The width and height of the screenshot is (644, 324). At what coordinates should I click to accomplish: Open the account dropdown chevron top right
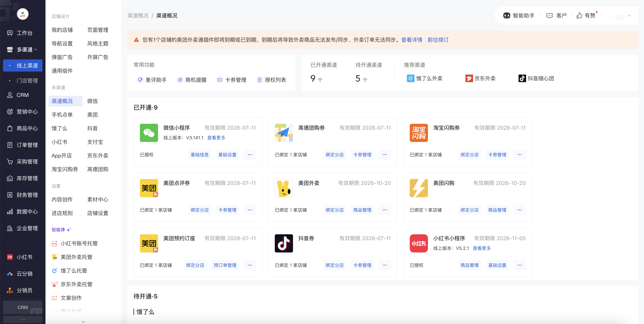pyautogui.click(x=629, y=16)
